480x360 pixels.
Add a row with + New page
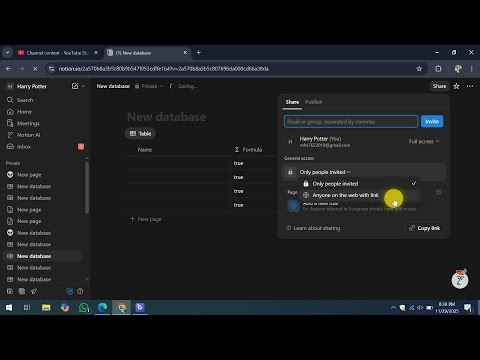click(x=146, y=219)
